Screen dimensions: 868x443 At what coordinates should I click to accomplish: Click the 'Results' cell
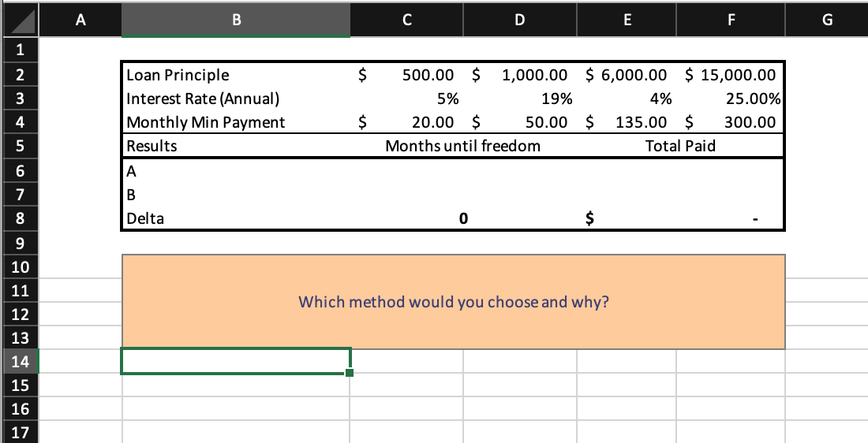pyautogui.click(x=236, y=146)
